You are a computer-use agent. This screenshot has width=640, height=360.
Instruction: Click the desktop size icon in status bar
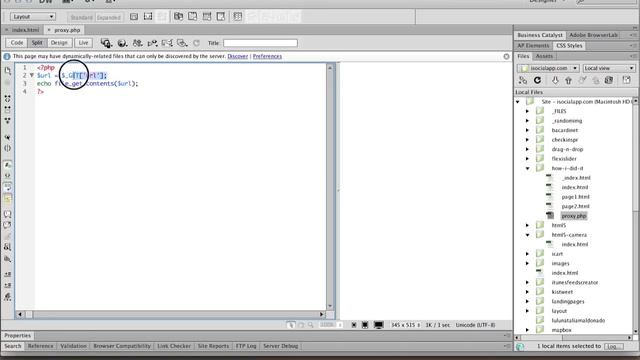[378, 325]
